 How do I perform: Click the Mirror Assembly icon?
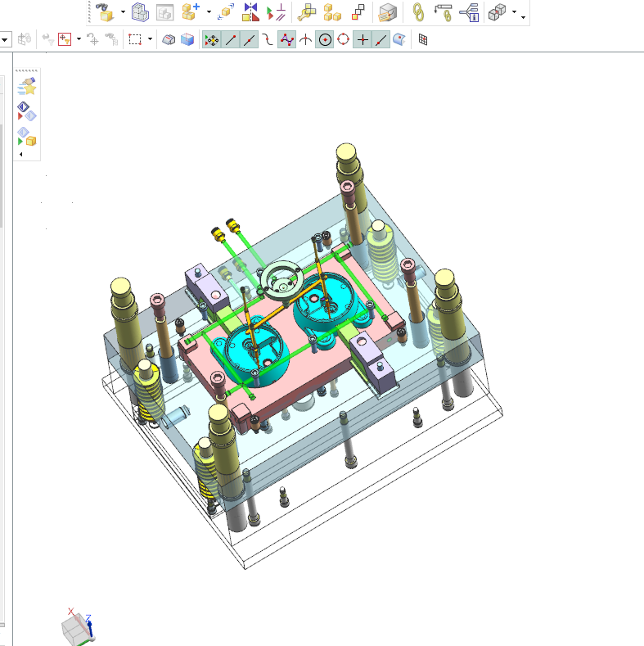pos(250,12)
